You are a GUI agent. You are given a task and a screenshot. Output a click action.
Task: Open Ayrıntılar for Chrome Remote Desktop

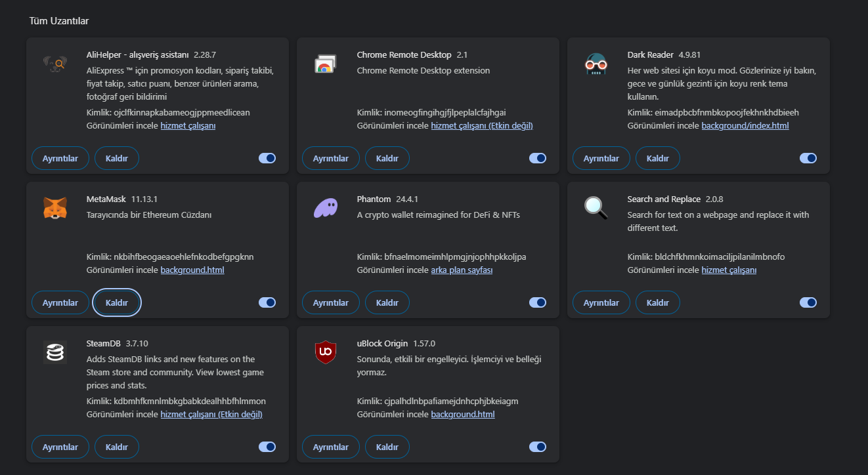click(331, 158)
